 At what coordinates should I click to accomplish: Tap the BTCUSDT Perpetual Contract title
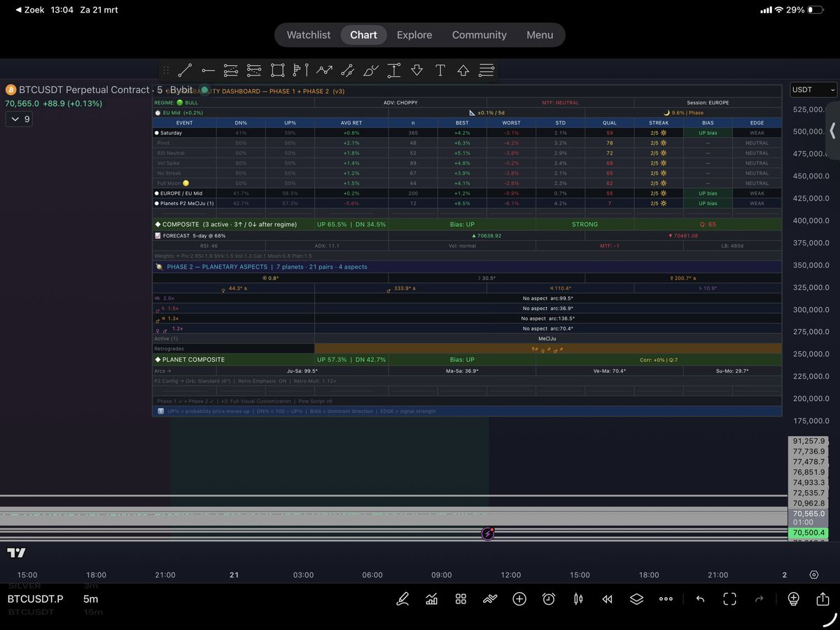(84, 90)
